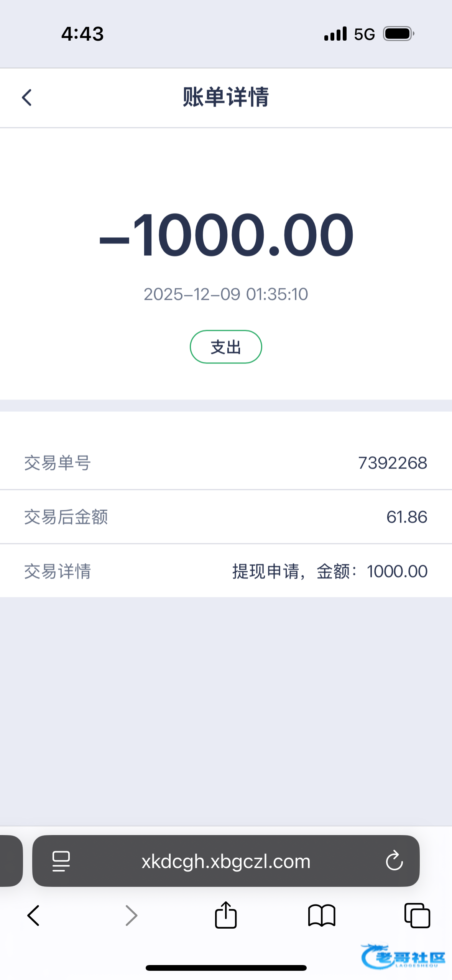452x980 pixels.
Task: Tap the cellular signal bars icon
Action: [x=335, y=34]
